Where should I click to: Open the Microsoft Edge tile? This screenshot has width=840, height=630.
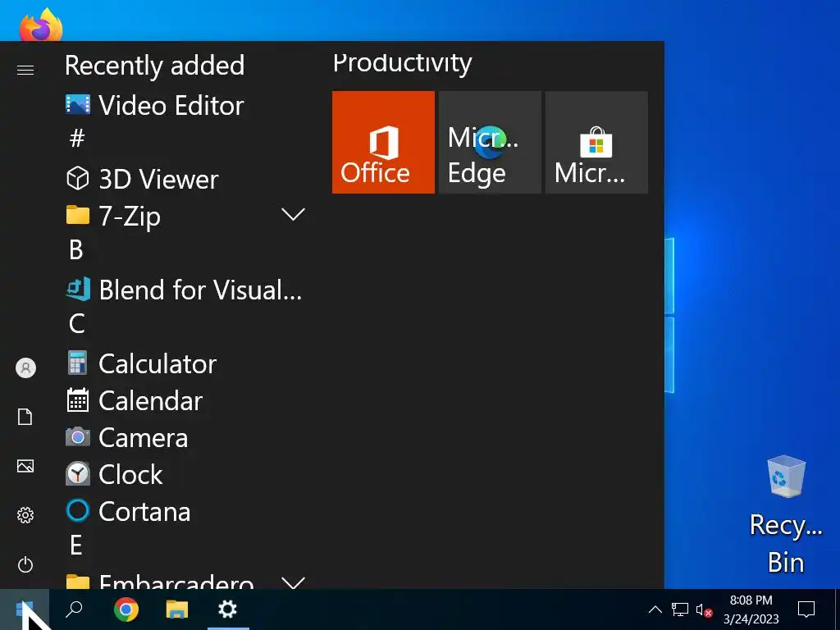click(490, 142)
